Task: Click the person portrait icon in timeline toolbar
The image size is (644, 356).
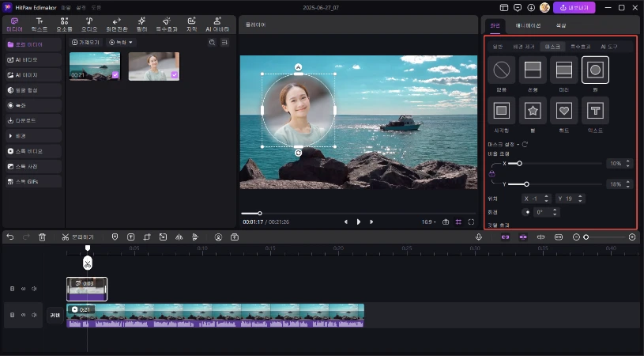Action: (x=219, y=237)
